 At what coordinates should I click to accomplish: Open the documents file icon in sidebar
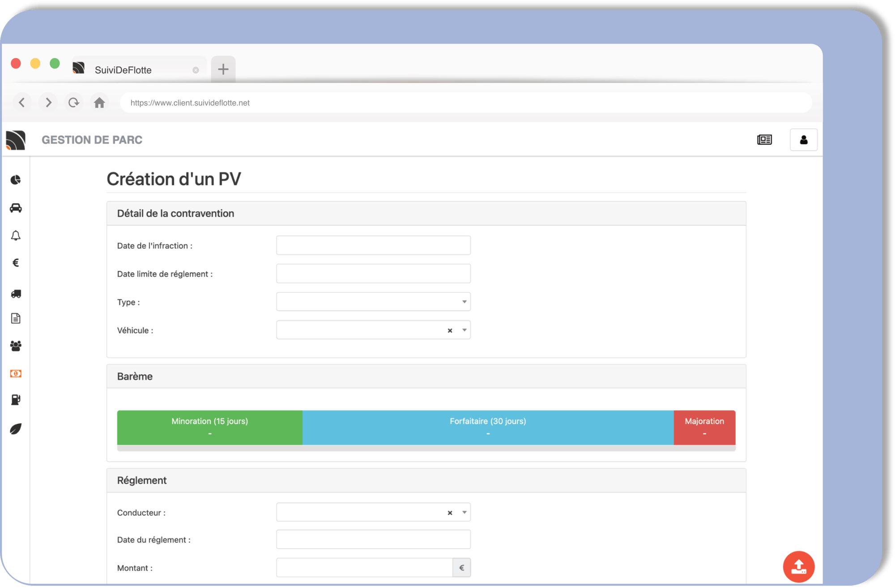pyautogui.click(x=16, y=318)
